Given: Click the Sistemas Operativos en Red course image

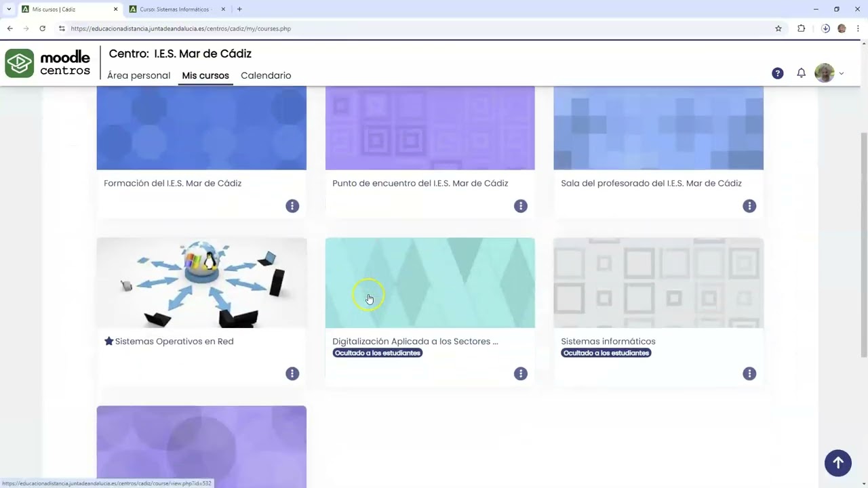Looking at the screenshot, I should [x=201, y=283].
